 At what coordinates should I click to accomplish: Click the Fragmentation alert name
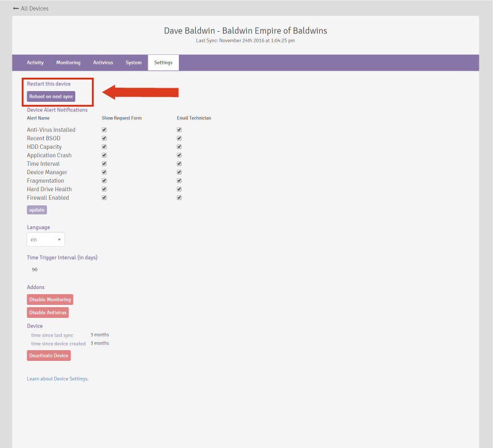(x=45, y=180)
